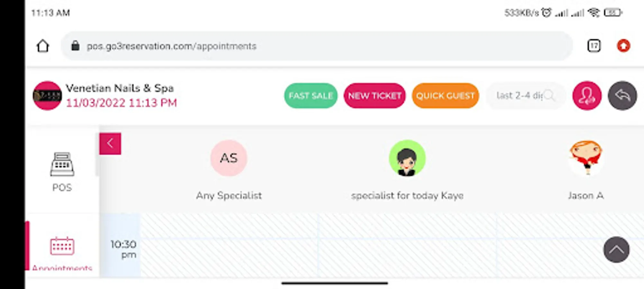Focus the last 2-4 digits search field

pyautogui.click(x=518, y=96)
